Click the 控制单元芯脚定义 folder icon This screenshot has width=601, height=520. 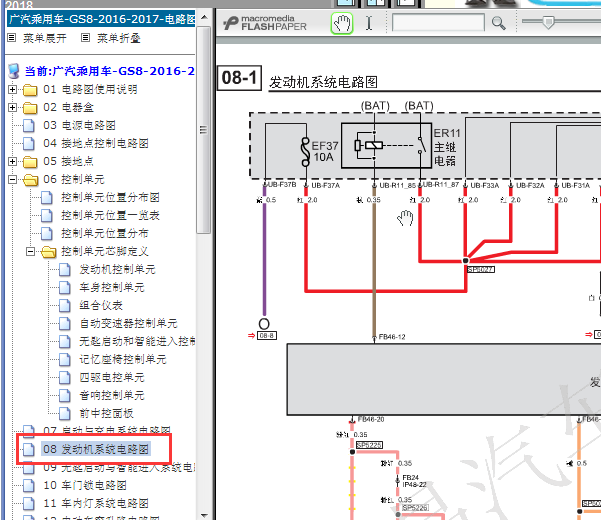[x=49, y=252]
